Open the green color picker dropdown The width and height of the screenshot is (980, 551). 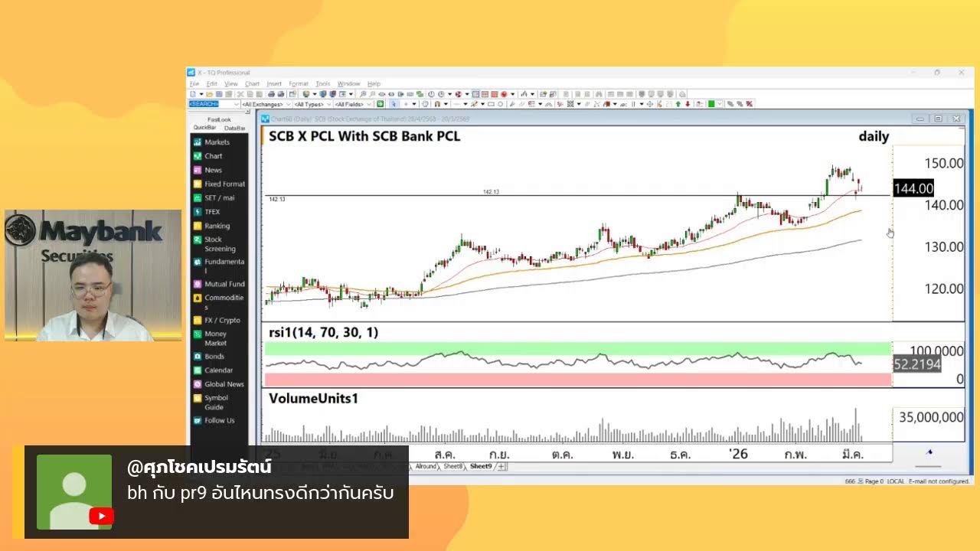720,104
